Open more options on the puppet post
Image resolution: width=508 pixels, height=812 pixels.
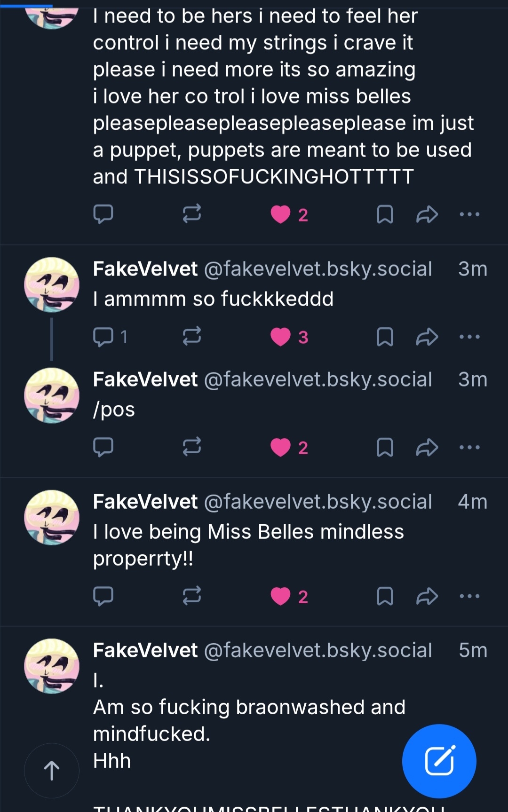tap(469, 214)
